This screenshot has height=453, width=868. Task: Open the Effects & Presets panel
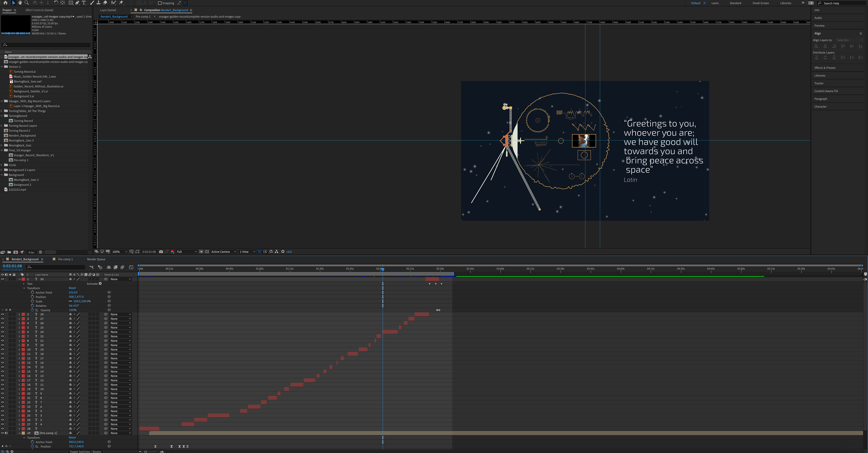pyautogui.click(x=825, y=68)
